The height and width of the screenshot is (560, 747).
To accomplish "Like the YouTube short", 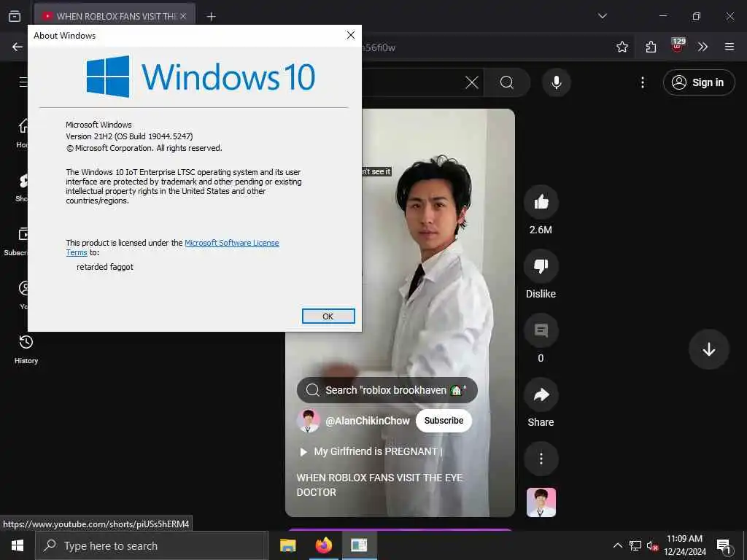I will coord(541,202).
